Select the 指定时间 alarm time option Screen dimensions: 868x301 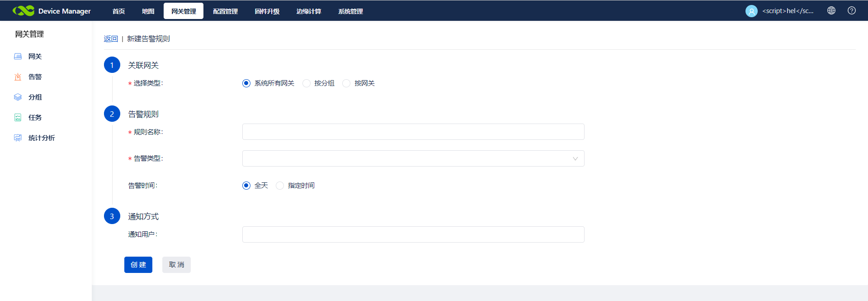tap(280, 186)
